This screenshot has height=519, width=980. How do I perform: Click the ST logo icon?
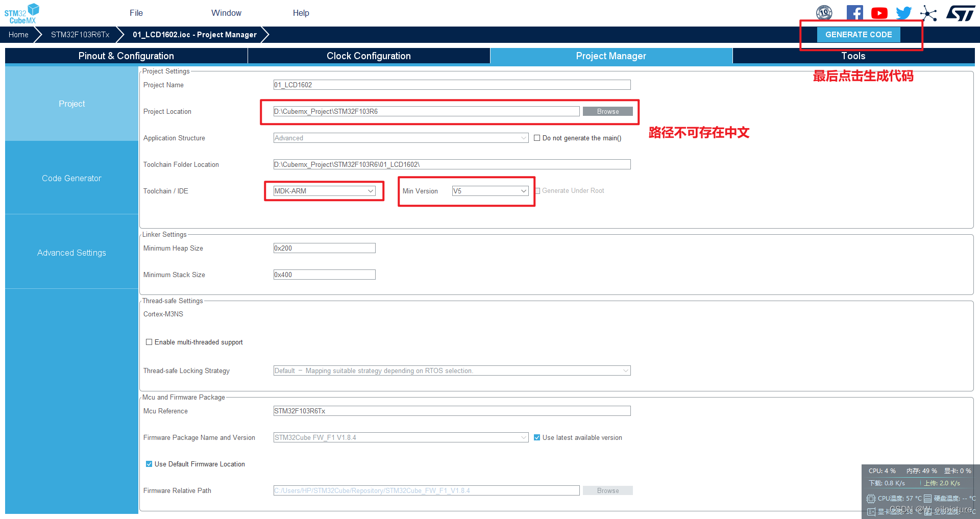[961, 13]
